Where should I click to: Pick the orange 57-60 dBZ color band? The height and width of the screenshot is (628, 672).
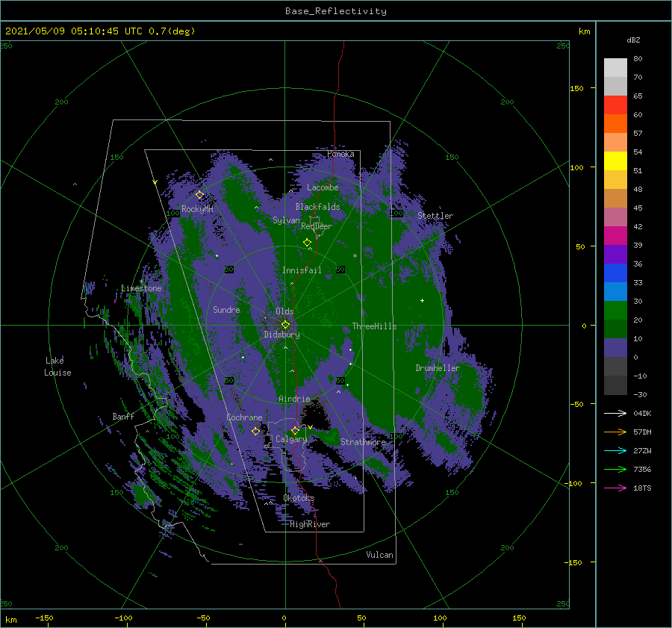pos(615,123)
